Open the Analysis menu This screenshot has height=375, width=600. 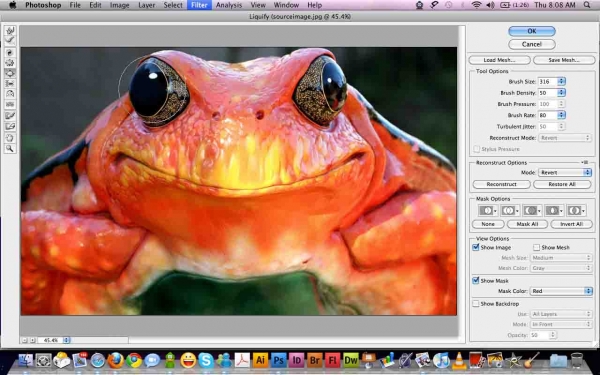click(x=229, y=5)
